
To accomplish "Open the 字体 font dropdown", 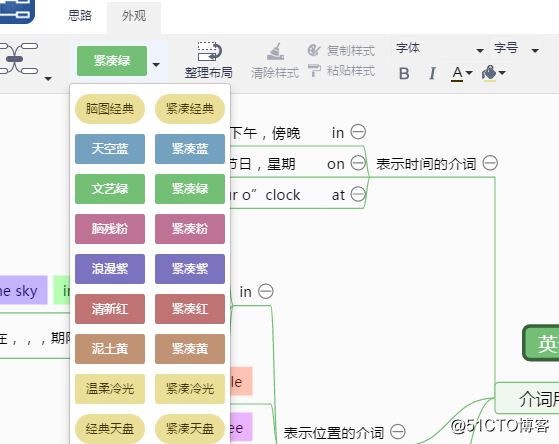I will point(440,48).
